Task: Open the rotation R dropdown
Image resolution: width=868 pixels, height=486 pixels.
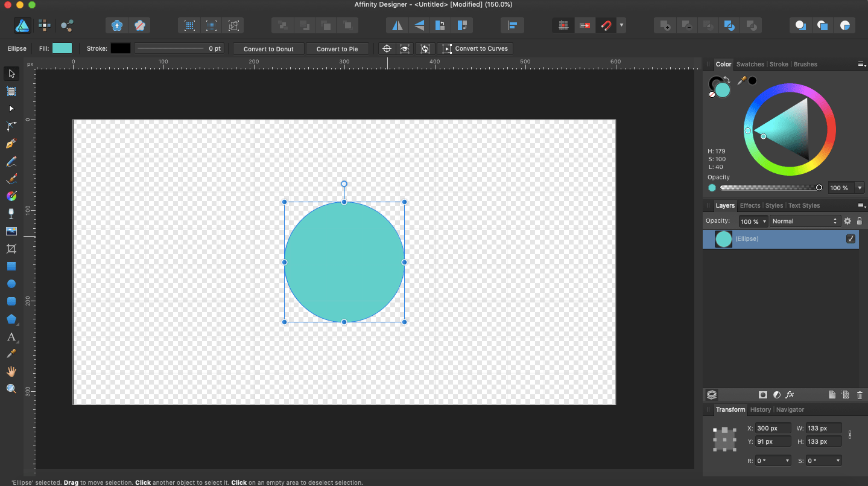Action: coord(787,461)
